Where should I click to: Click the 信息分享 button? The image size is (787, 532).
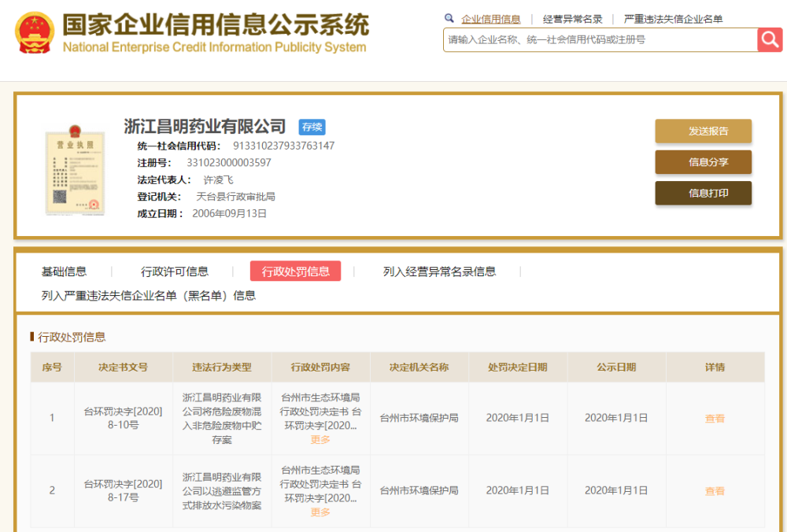703,162
